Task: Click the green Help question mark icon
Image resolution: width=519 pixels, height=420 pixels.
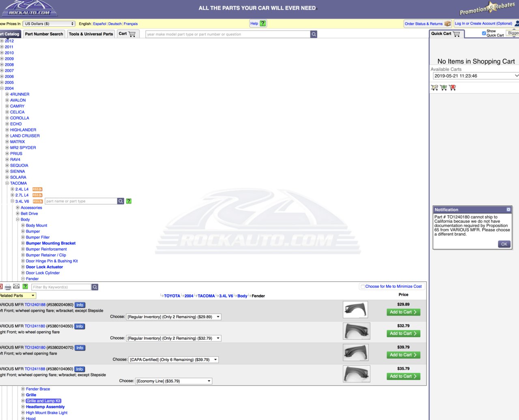Action: (263, 24)
